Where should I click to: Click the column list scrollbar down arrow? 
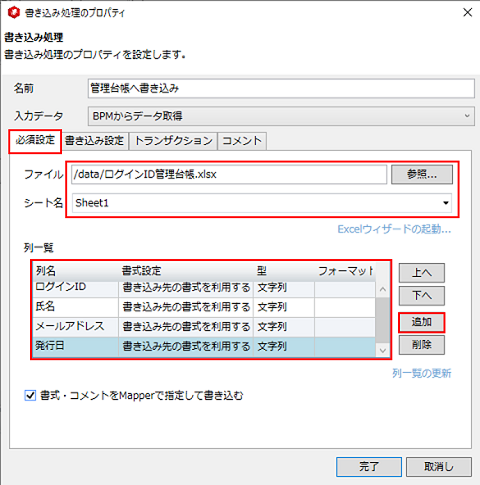[383, 350]
